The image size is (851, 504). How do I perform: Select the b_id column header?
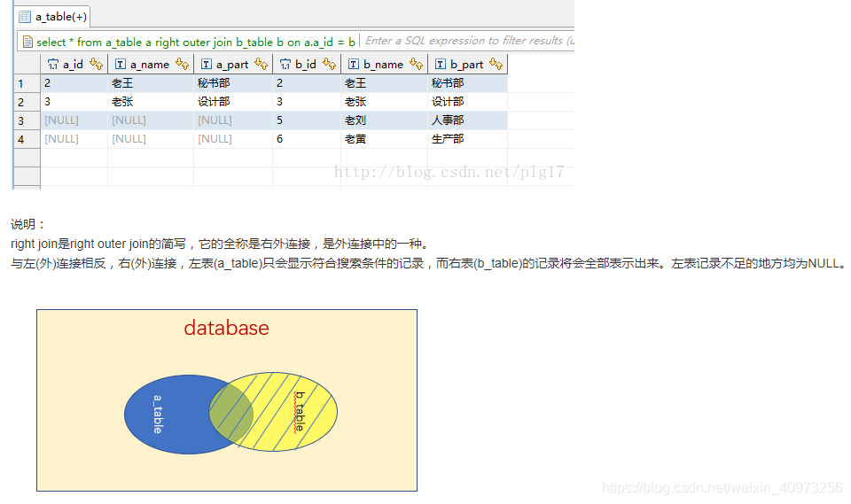306,64
